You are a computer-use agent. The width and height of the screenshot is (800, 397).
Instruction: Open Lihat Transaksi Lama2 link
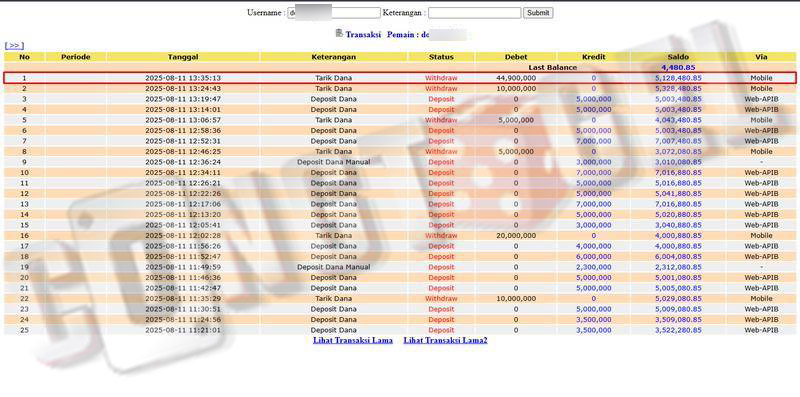click(x=445, y=340)
